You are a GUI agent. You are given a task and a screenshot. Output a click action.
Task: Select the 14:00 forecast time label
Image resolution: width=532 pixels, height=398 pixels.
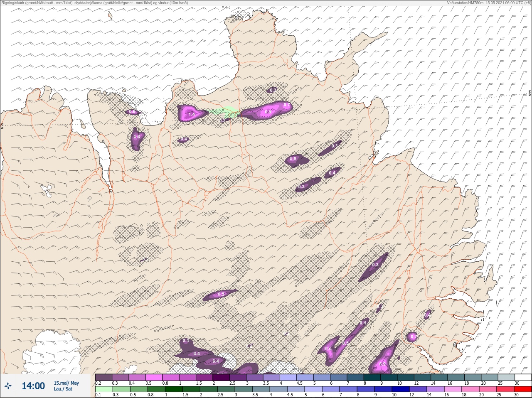[33, 386]
